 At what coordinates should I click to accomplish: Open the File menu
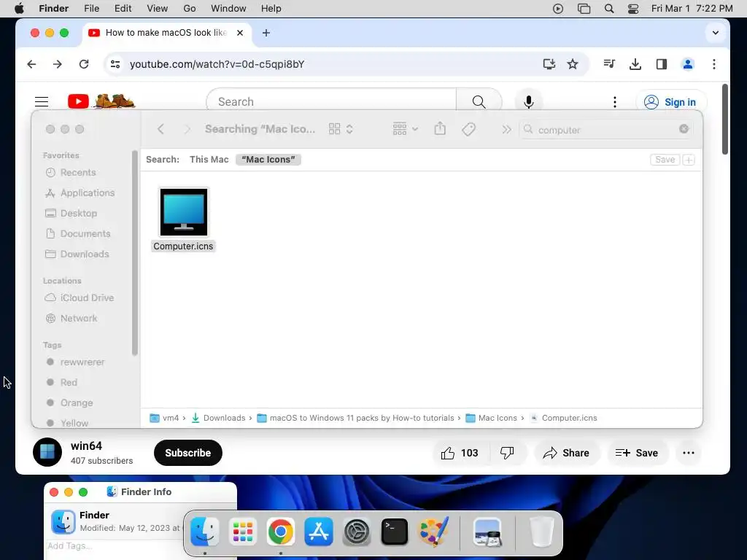tap(91, 9)
